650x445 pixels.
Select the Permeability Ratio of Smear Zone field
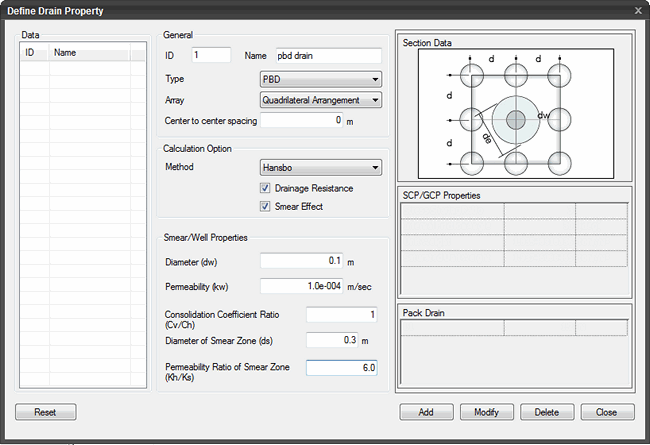click(342, 368)
